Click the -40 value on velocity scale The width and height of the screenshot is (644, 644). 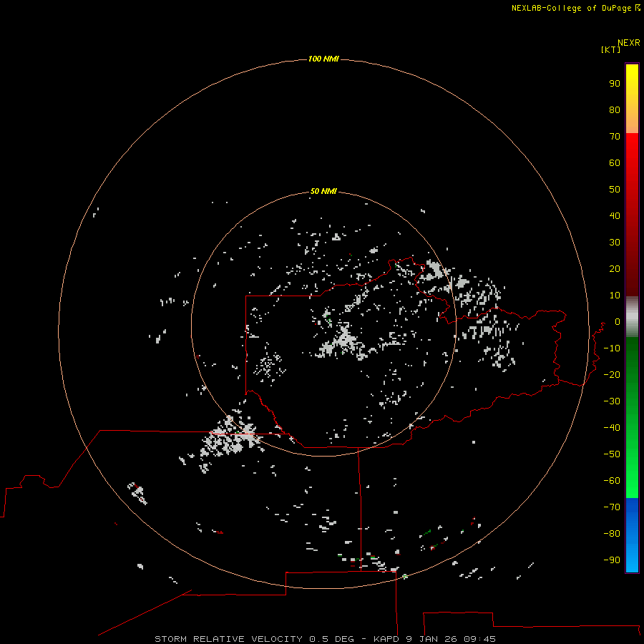pyautogui.click(x=612, y=428)
